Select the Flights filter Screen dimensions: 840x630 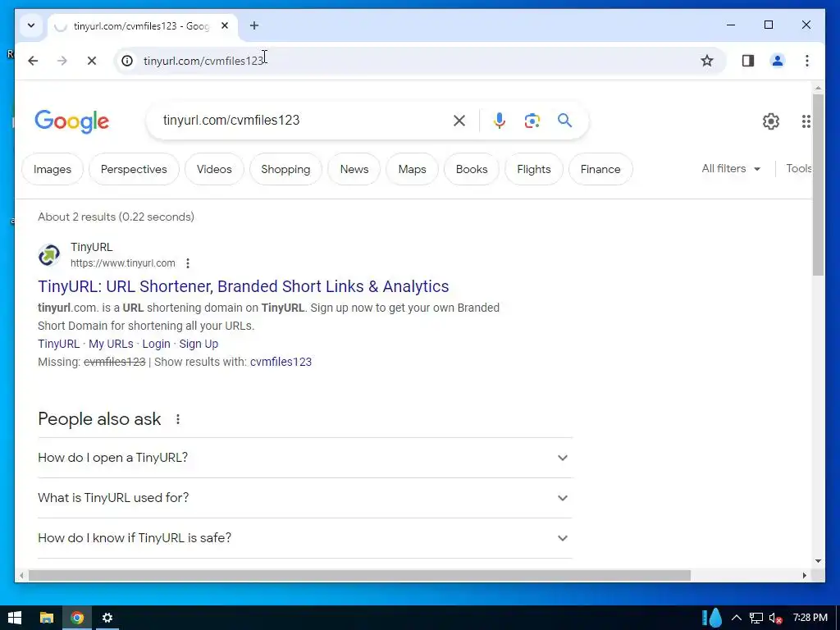533,169
